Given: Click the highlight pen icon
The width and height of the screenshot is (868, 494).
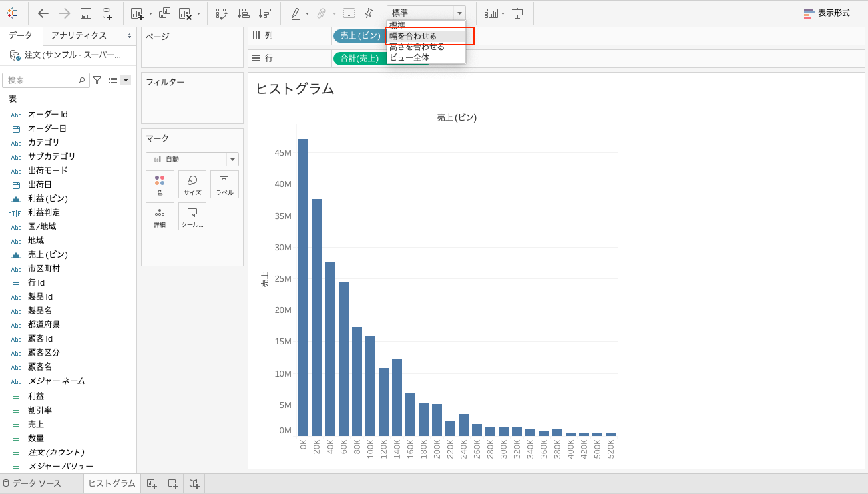Looking at the screenshot, I should (296, 13).
